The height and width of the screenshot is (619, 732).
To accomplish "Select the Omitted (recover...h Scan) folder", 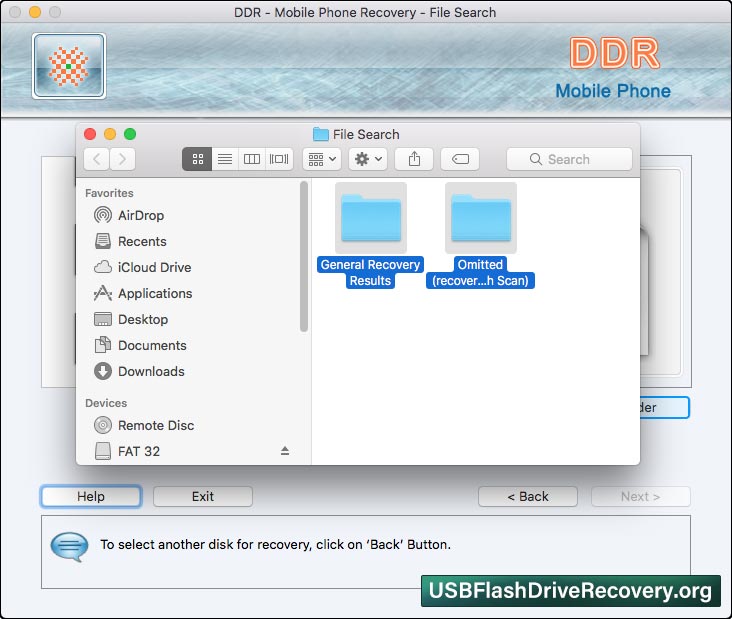I will pos(480,235).
